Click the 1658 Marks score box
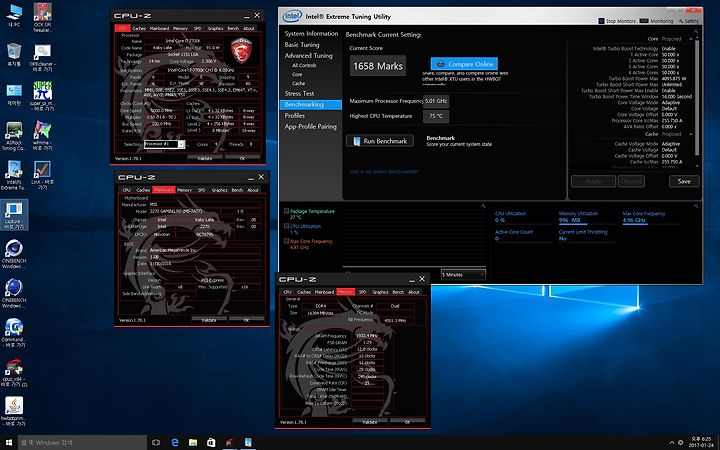Viewport: 720px width, 450px height. (x=378, y=66)
